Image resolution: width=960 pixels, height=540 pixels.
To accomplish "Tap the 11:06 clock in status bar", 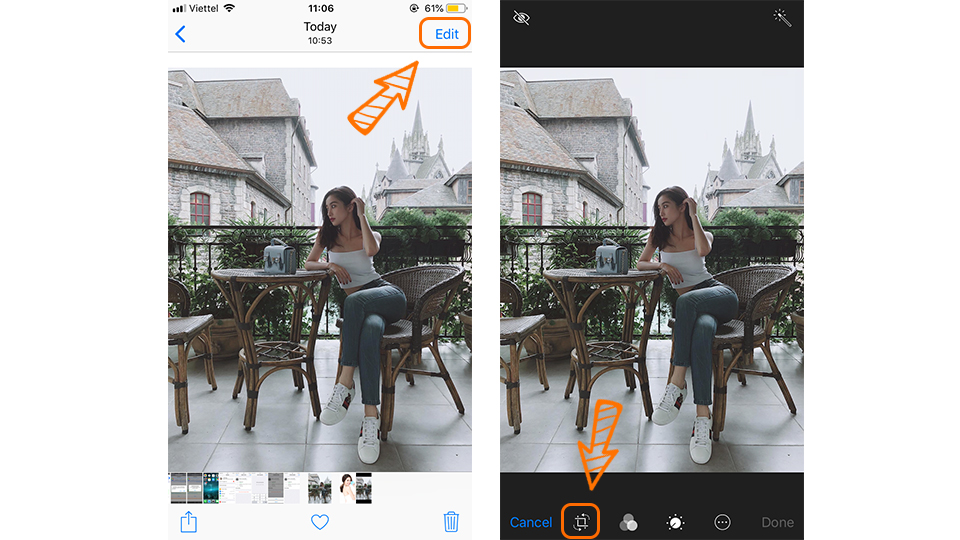I will pyautogui.click(x=321, y=8).
